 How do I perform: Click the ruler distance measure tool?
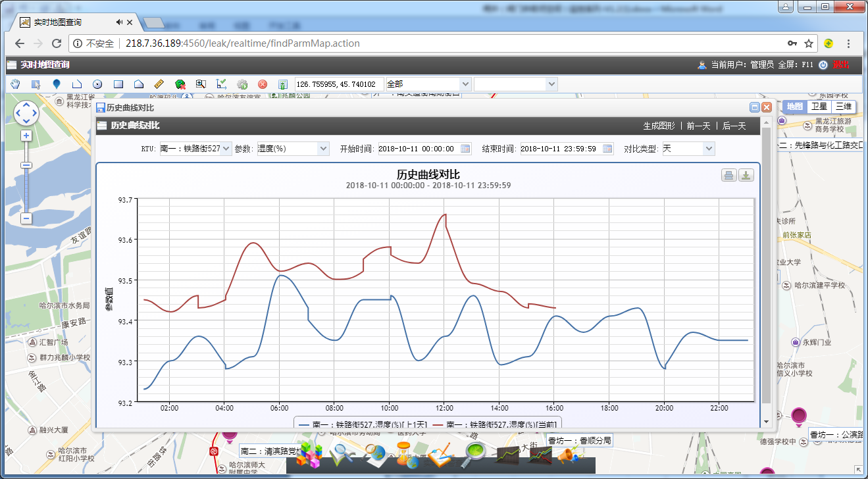click(159, 84)
